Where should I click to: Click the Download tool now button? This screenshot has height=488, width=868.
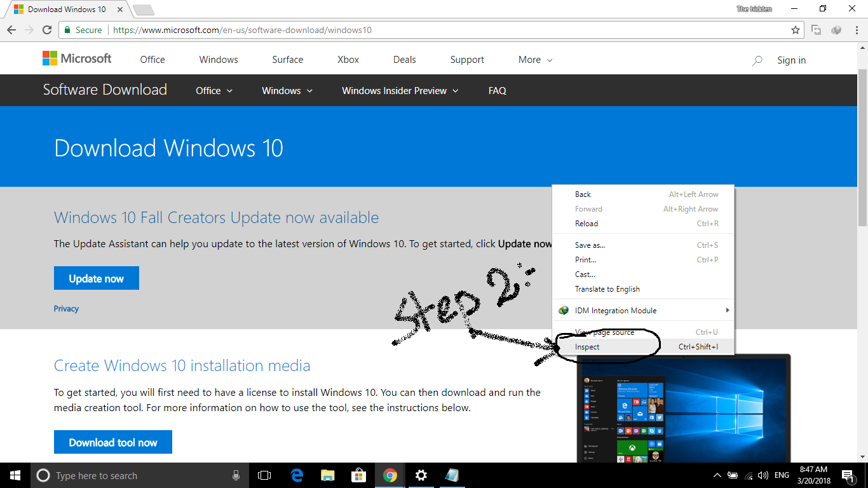pos(113,442)
